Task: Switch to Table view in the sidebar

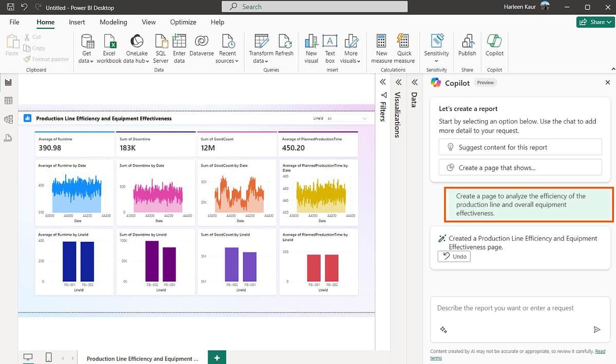Action: click(8, 101)
